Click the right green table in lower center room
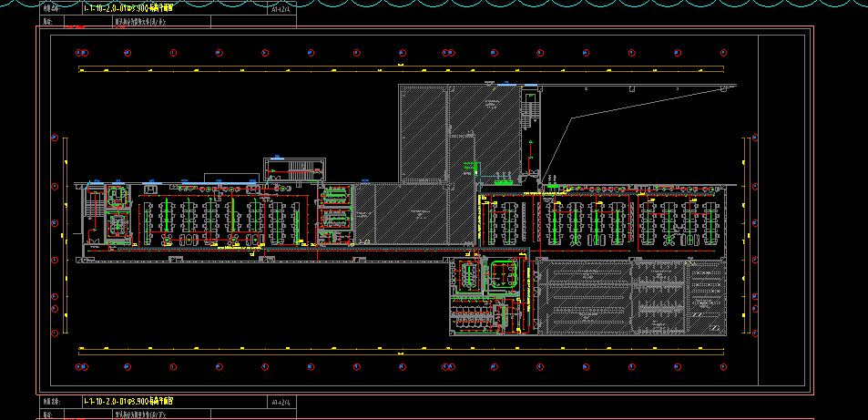The image size is (868, 420). click(502, 273)
